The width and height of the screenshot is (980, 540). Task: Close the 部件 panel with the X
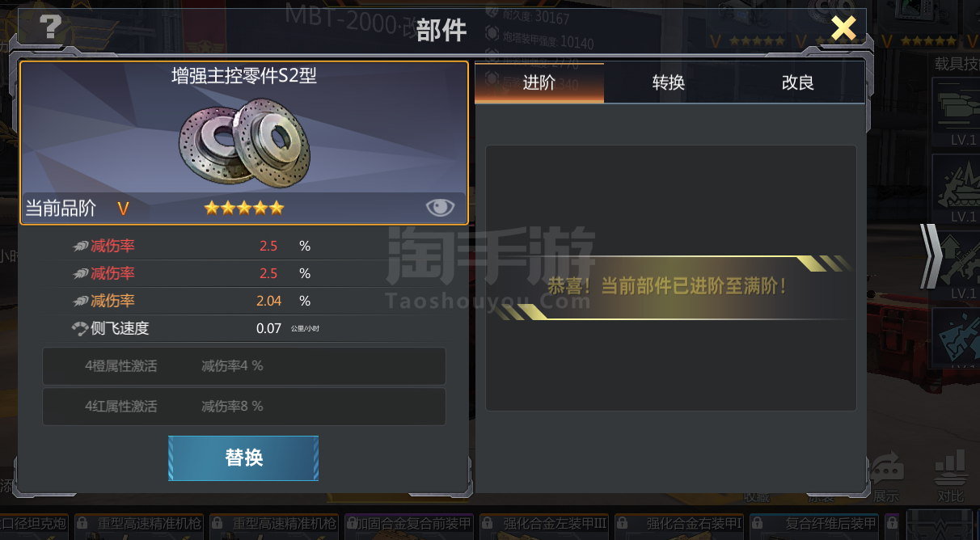pyautogui.click(x=843, y=28)
